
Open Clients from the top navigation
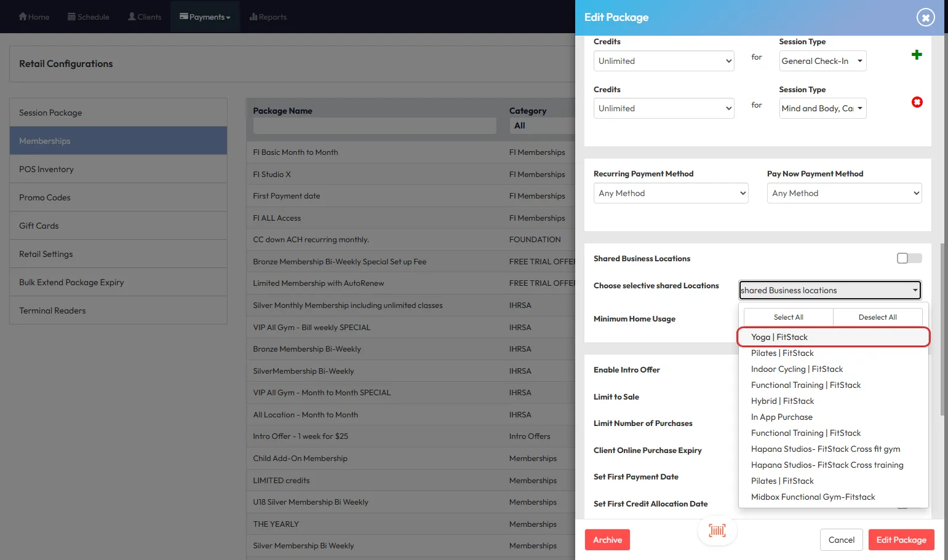tap(145, 17)
